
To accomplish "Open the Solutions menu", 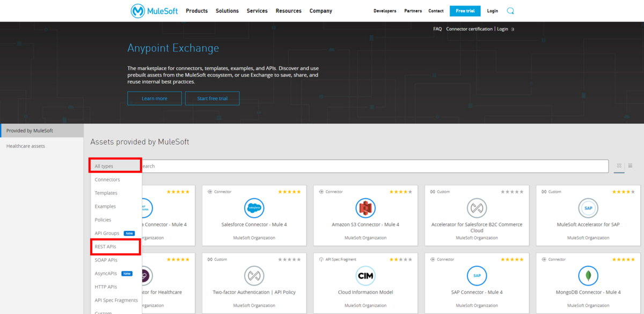I will tap(227, 11).
